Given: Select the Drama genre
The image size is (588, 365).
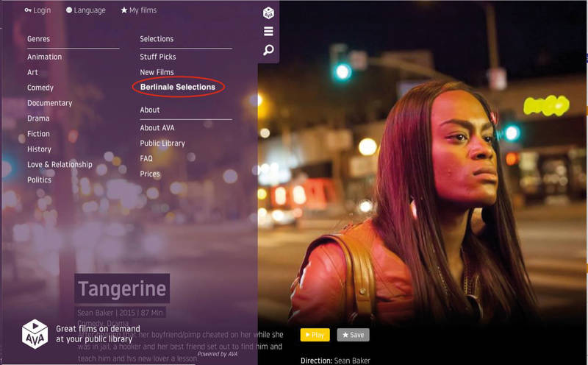Looking at the screenshot, I should point(38,118).
